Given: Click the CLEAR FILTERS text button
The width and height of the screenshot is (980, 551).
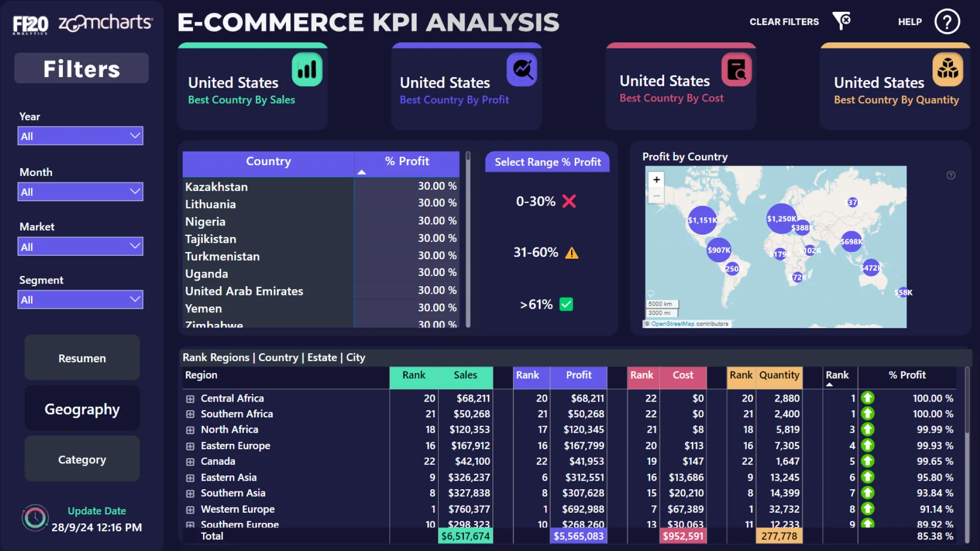Looking at the screenshot, I should coord(784,22).
